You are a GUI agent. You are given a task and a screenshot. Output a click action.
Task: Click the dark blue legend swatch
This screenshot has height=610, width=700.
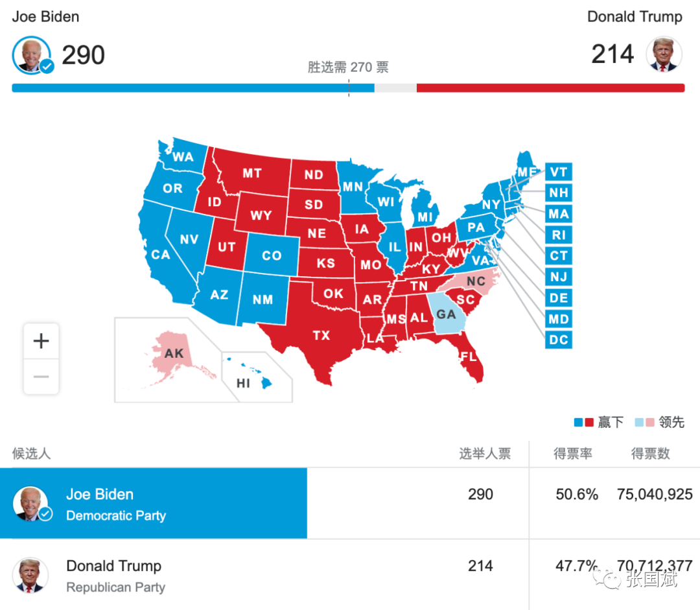point(578,423)
